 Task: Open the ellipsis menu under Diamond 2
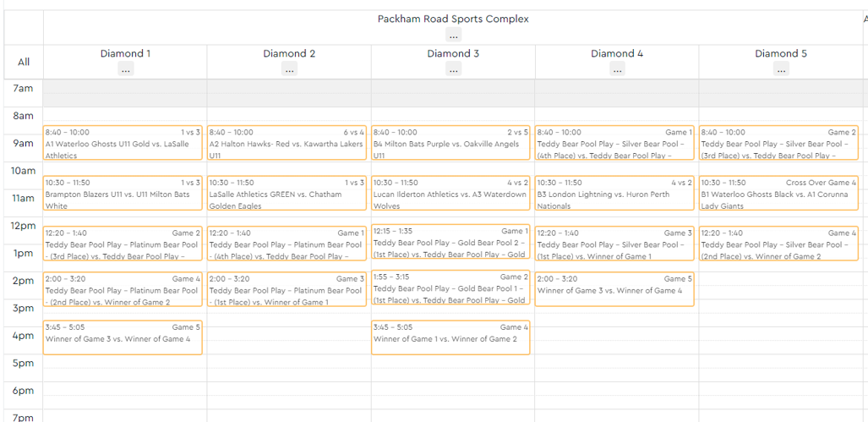coord(290,69)
